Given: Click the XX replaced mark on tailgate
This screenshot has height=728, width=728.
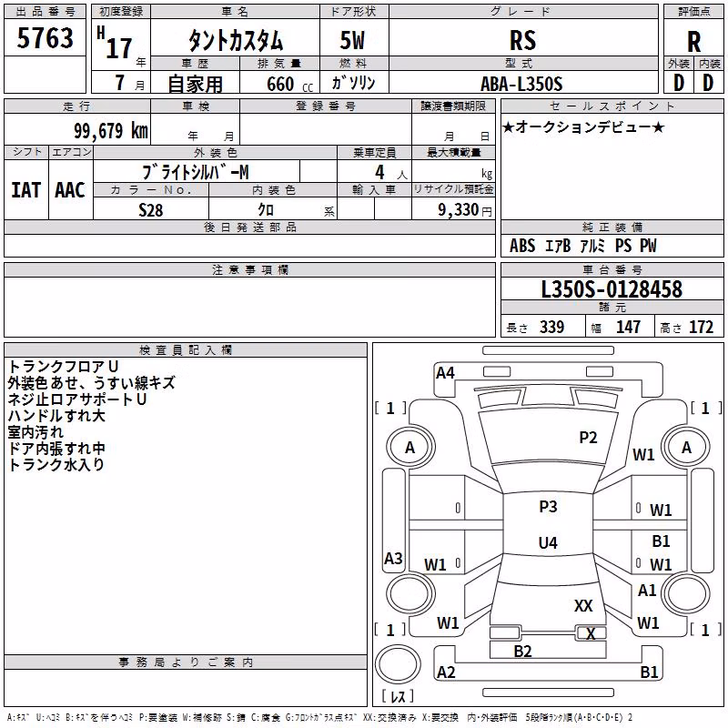Looking at the screenshot, I should 583,605.
